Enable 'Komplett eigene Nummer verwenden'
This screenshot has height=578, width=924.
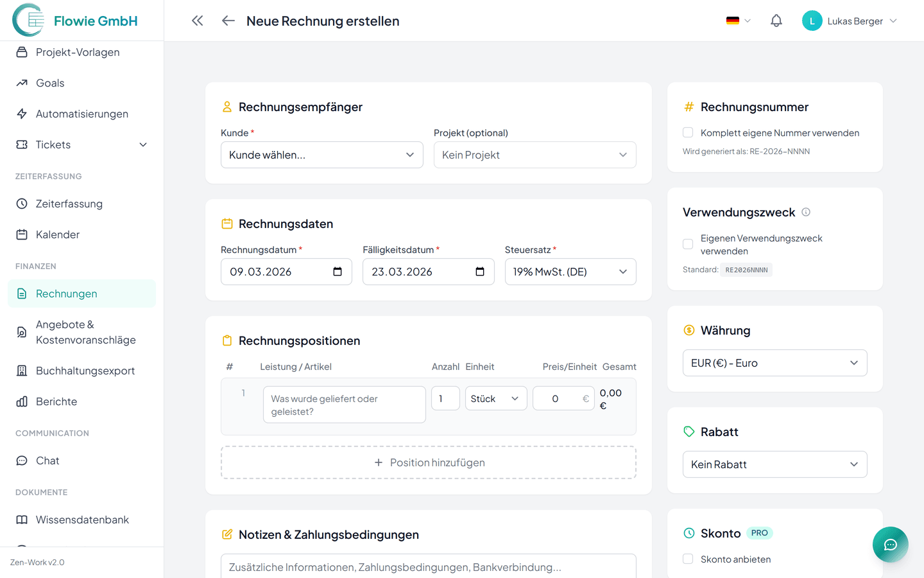coord(688,132)
